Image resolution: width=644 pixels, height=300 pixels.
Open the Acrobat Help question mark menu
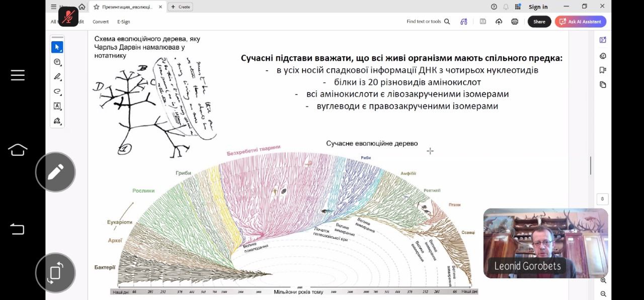click(494, 7)
